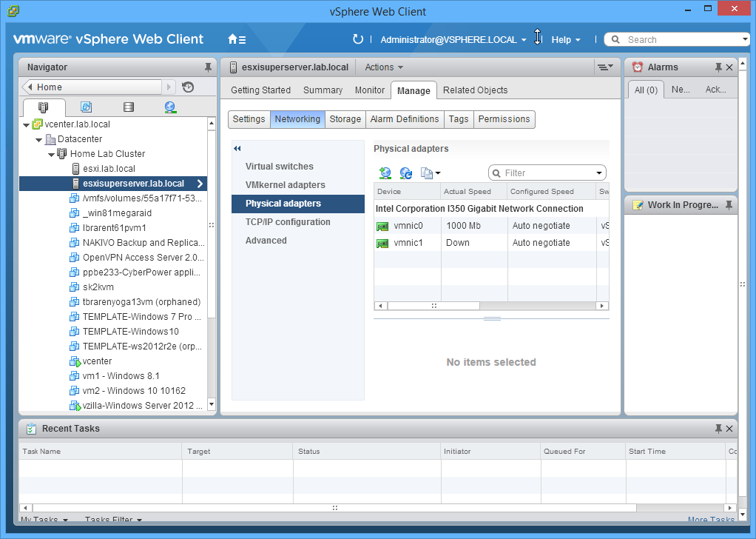Go back to Home in Navigator
The image size is (756, 539).
tap(92, 87)
